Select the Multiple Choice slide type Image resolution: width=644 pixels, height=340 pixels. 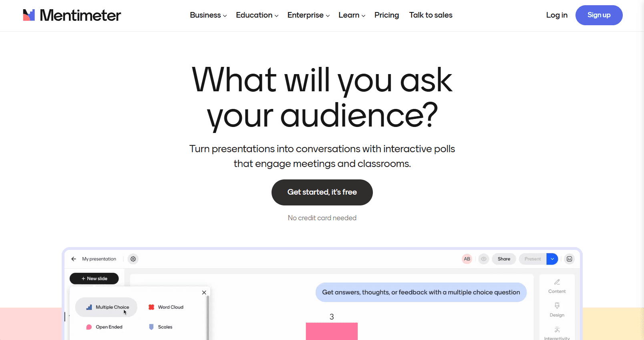click(106, 307)
